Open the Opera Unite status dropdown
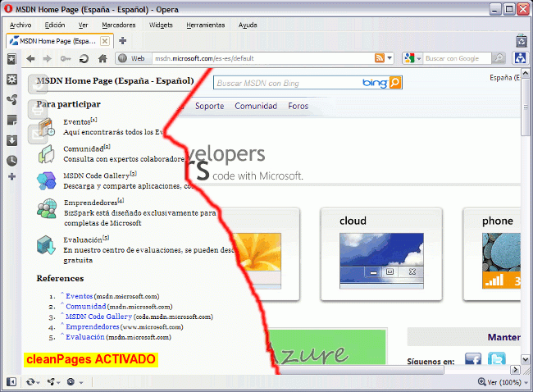 (53, 382)
